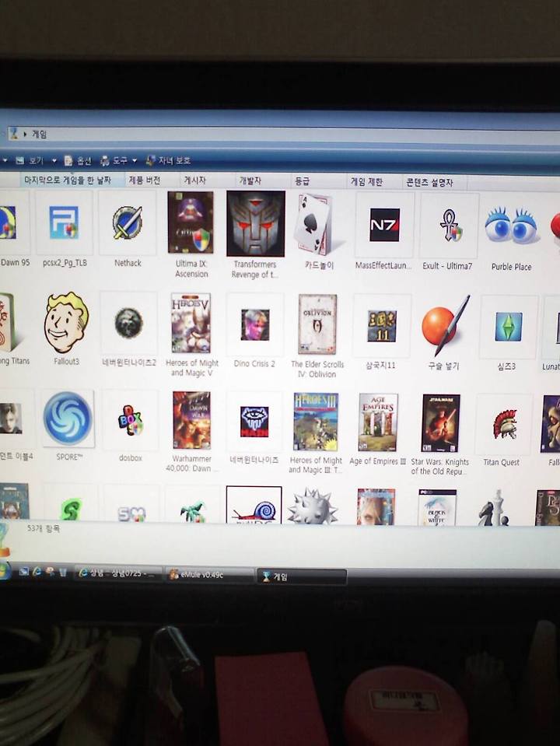Viewport: 560px width, 746px height.
Task: Select Heroes of Might and Magic V cover
Action: coord(191,323)
